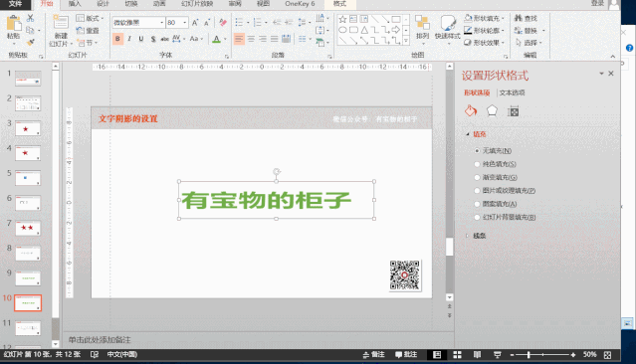Open the Shape Fill (形状填充) dropdown
Screen dimensions: 636x364
(x=484, y=18)
